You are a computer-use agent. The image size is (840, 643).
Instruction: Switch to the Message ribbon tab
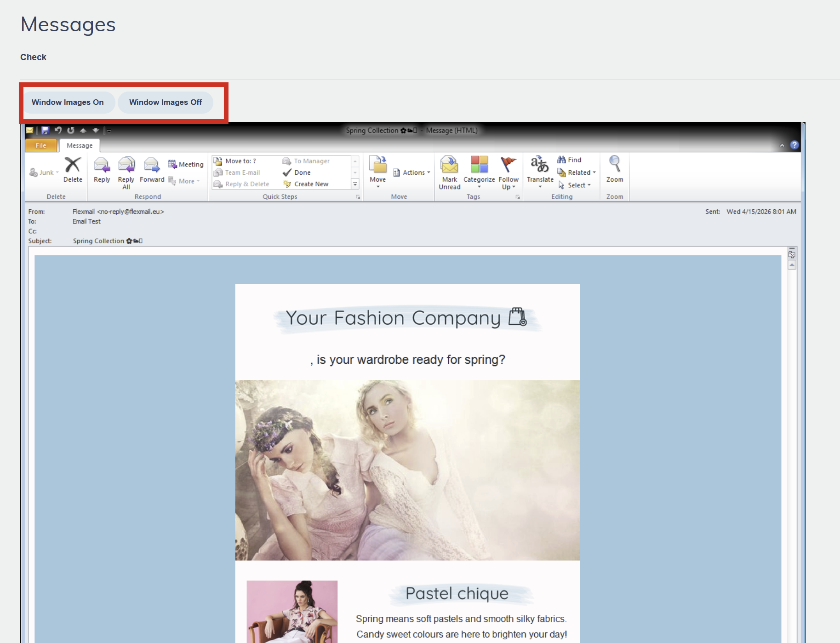80,145
